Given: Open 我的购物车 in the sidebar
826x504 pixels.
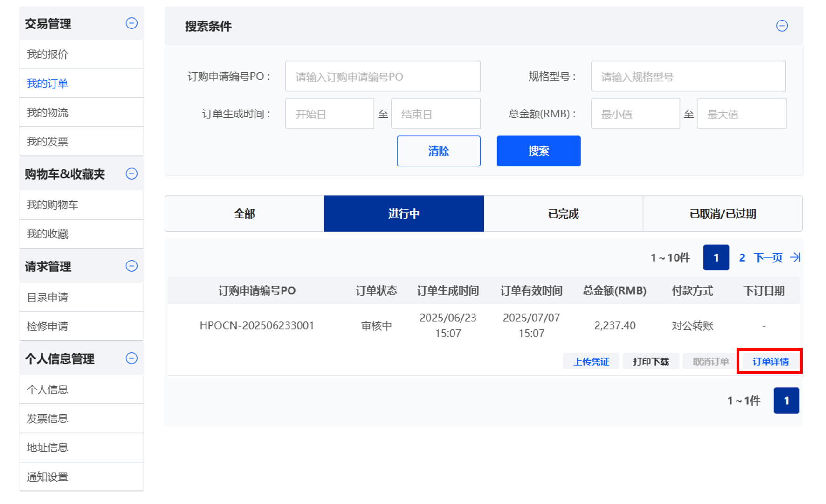Looking at the screenshot, I should [52, 205].
